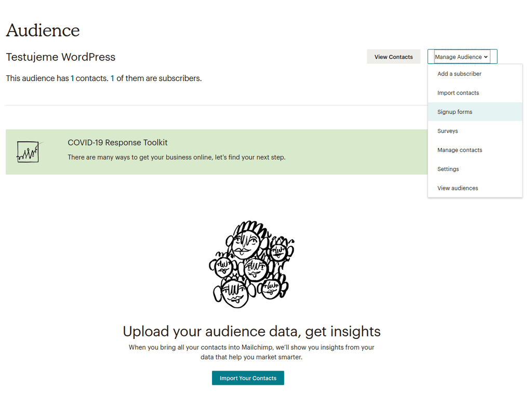The image size is (532, 393).
Task: Click the COVID-19 toolkit chart icon
Action: tap(28, 152)
